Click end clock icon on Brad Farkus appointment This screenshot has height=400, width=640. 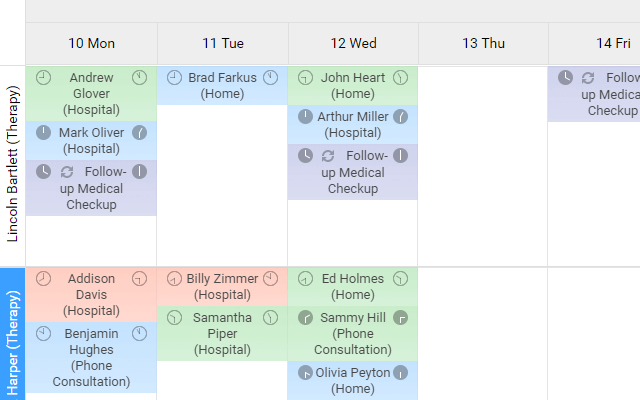pyautogui.click(x=270, y=77)
